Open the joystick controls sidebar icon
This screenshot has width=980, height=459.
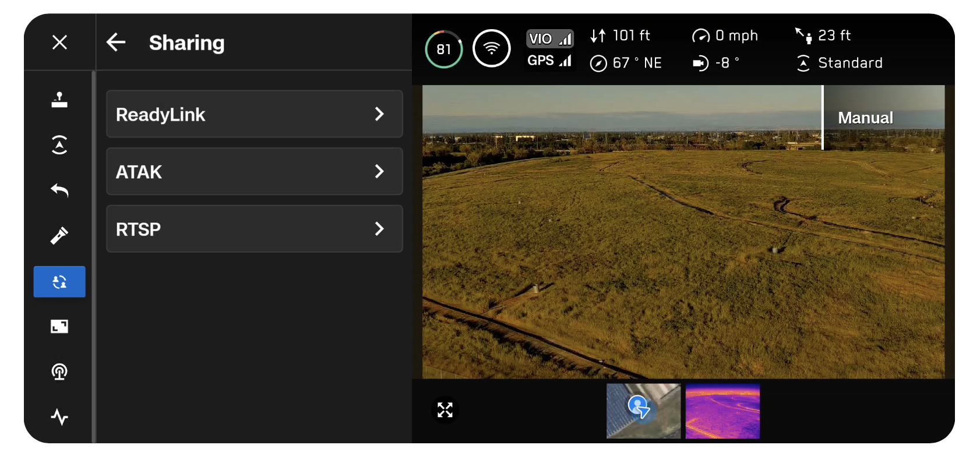coord(59,100)
